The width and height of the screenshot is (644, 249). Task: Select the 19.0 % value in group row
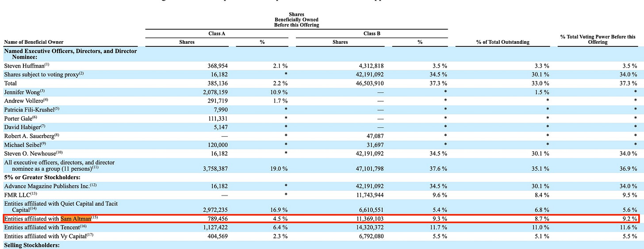click(279, 169)
